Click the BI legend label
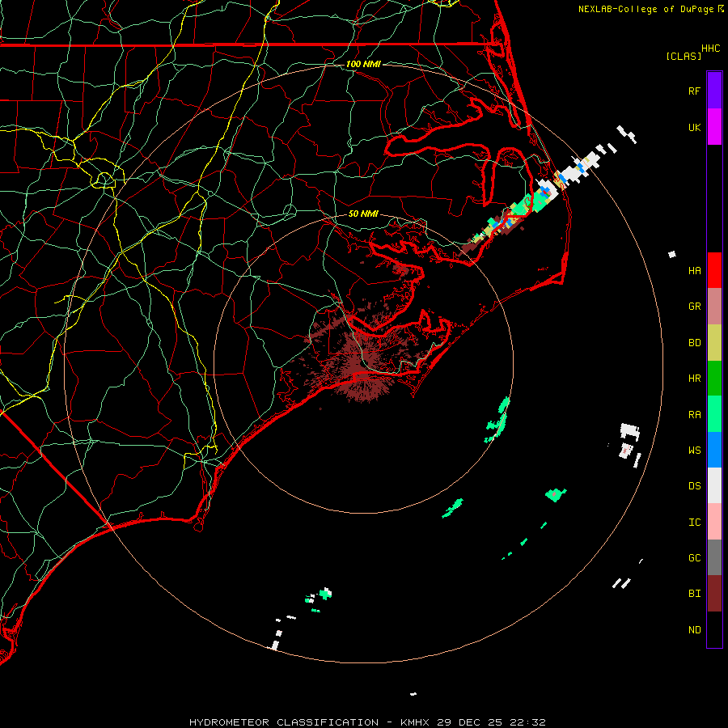 695,594
